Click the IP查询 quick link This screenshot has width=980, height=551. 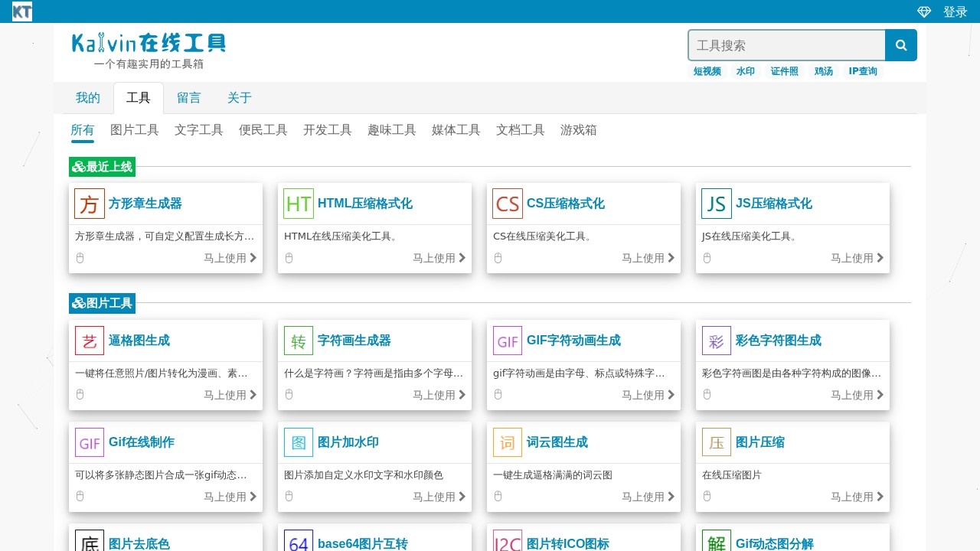863,70
